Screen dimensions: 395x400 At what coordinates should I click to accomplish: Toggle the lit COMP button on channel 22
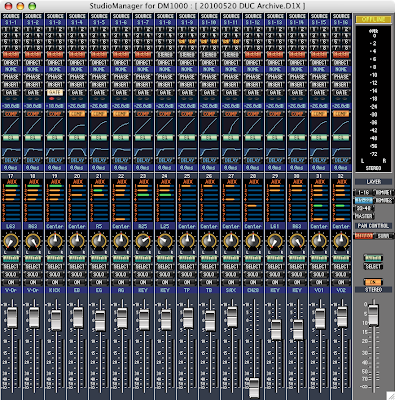[x=121, y=114]
